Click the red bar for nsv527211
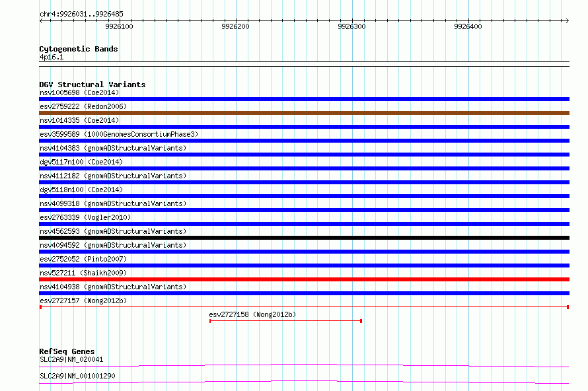Viewport: 588px width, 391px height. click(x=304, y=279)
